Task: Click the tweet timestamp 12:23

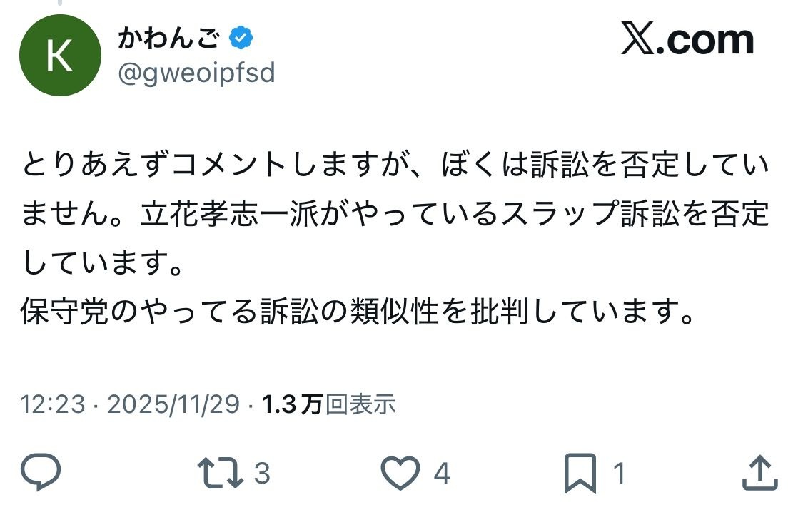Action: coord(50,403)
